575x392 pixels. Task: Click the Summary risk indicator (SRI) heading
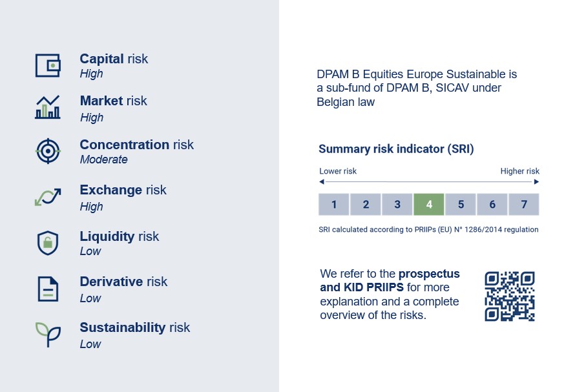coord(396,149)
